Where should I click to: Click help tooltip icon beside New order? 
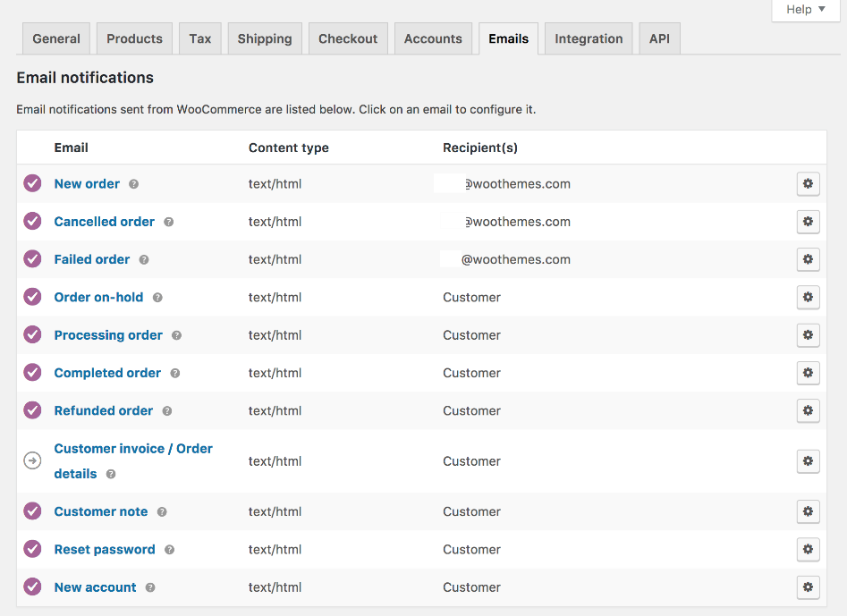[x=134, y=184]
